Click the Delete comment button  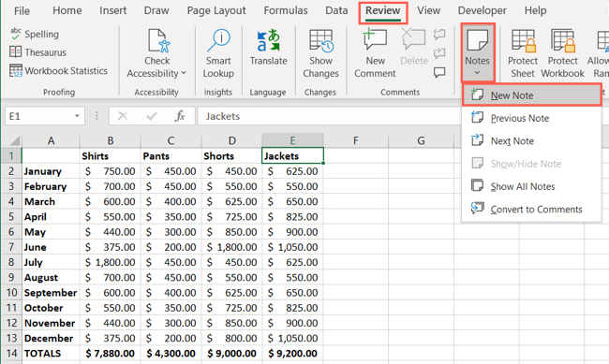(413, 48)
